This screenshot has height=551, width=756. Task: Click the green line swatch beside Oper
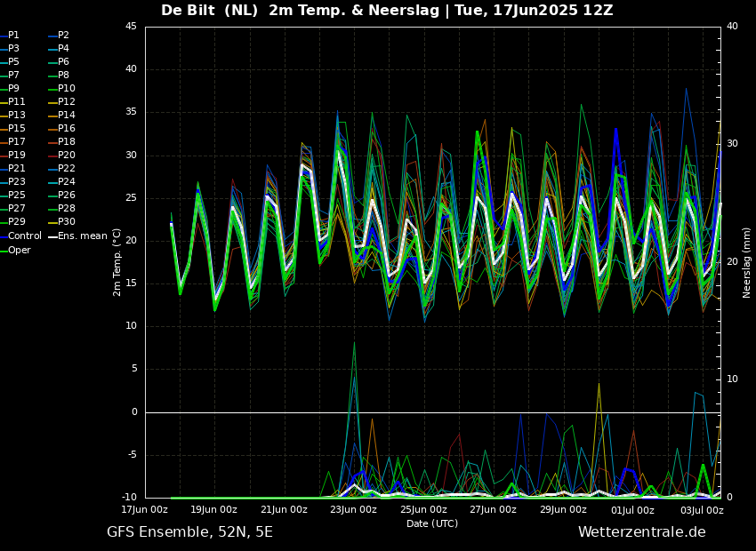tap(4, 250)
